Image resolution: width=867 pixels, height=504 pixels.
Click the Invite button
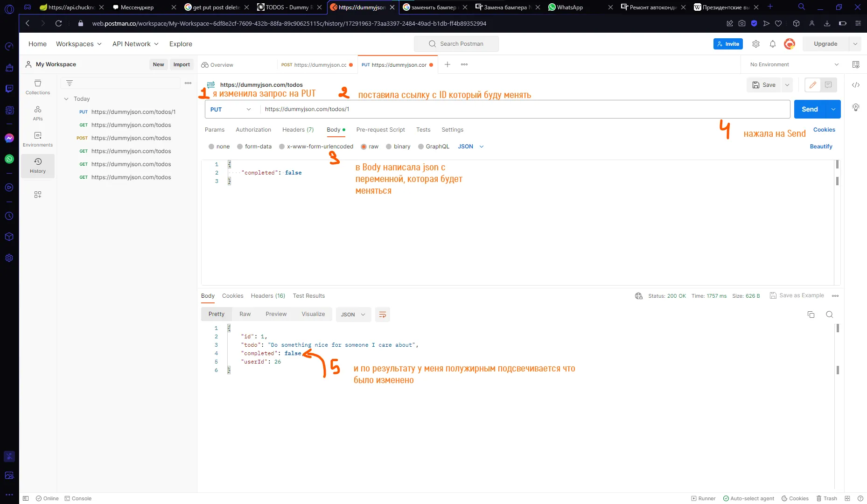[x=728, y=44]
